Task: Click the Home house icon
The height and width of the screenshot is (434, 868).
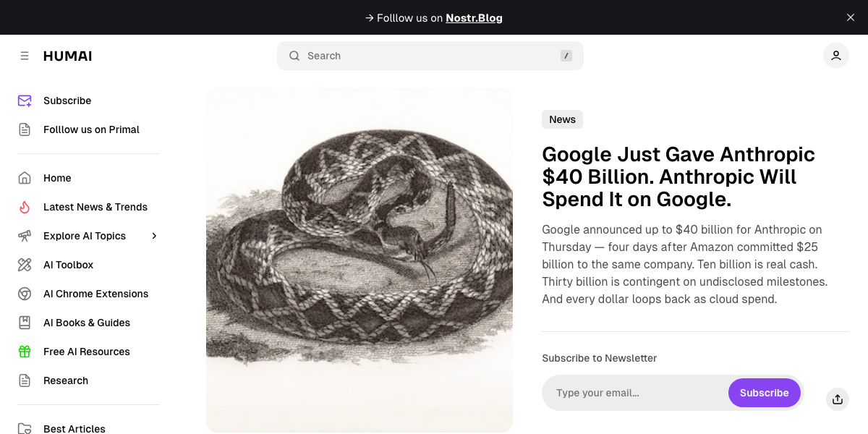Action: tap(25, 178)
